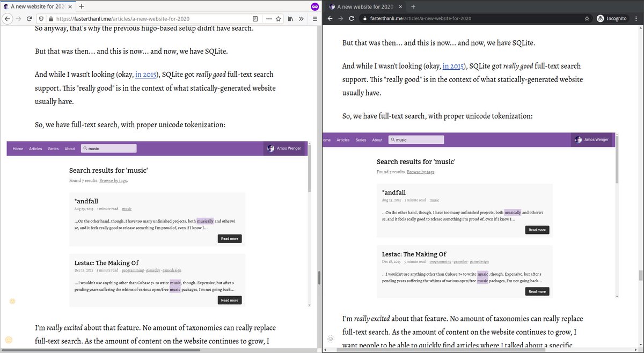
Task: Click Firefox's vertical scrollbar thumb
Action: [x=319, y=278]
